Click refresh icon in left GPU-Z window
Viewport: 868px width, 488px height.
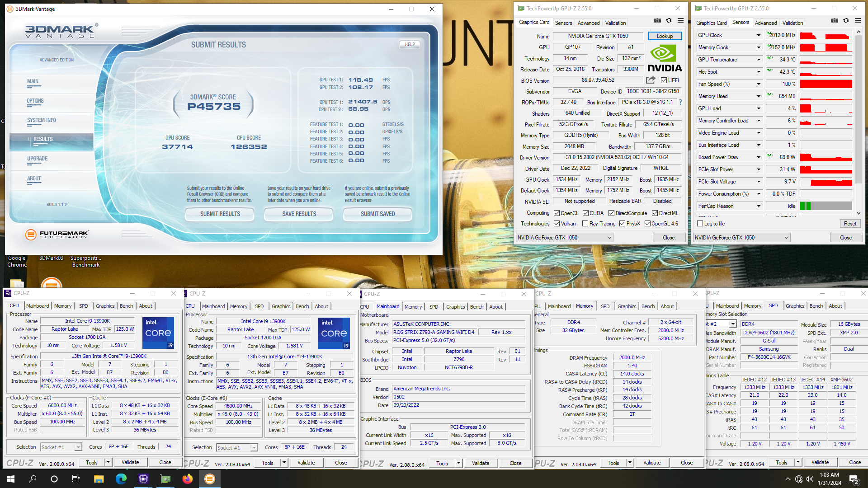[x=669, y=20]
